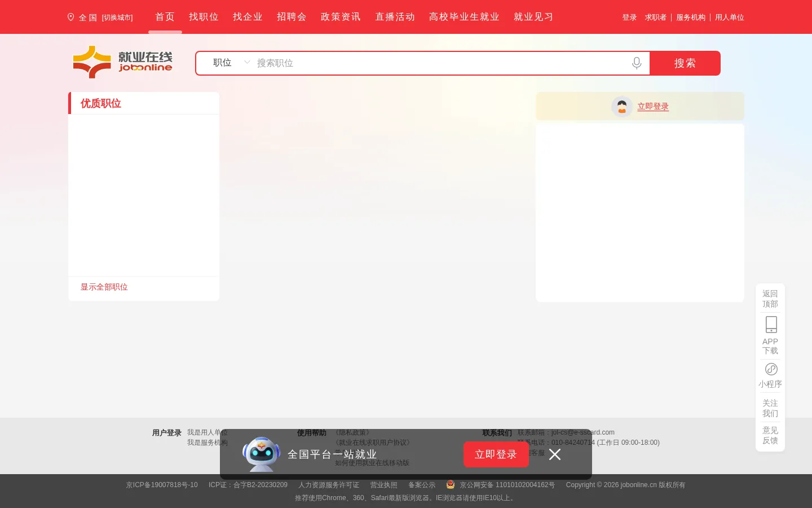Open the 切换城市 city switcher

(117, 17)
